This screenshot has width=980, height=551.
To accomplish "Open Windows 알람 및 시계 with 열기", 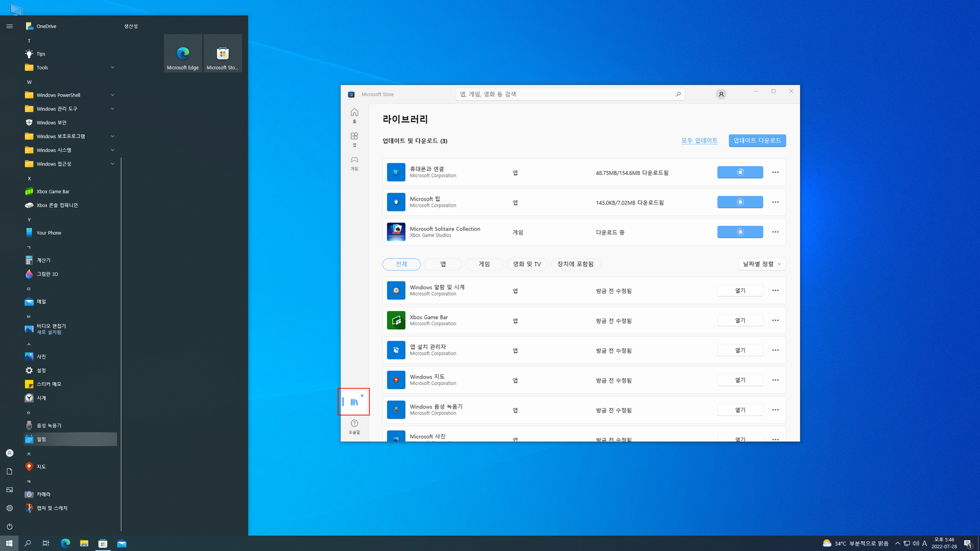I will (x=740, y=290).
